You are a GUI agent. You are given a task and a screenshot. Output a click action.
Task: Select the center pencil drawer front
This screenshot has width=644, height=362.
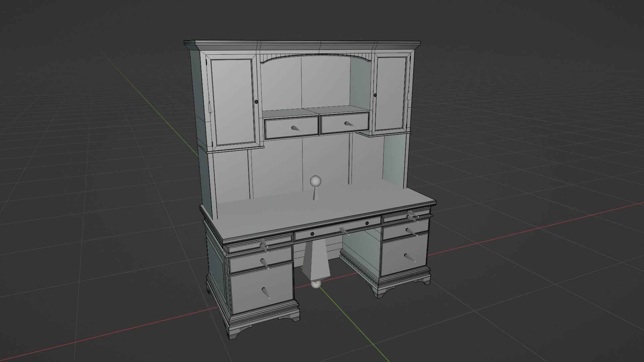click(x=338, y=229)
